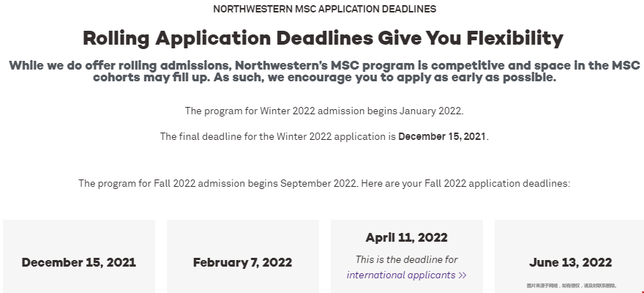The height and width of the screenshot is (293, 644).
Task: Select the February 7, 2022 deadline card
Action: coord(243,256)
